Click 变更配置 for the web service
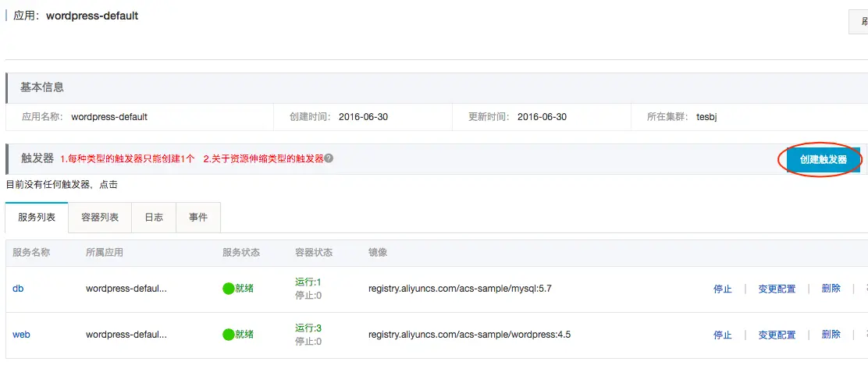Image resolution: width=868 pixels, height=390 pixels. click(777, 335)
